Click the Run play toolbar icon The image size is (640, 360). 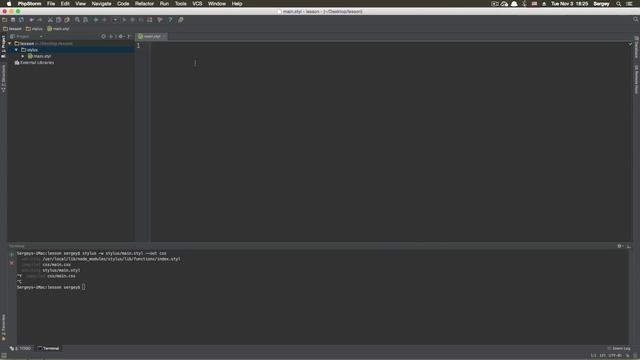124,20
